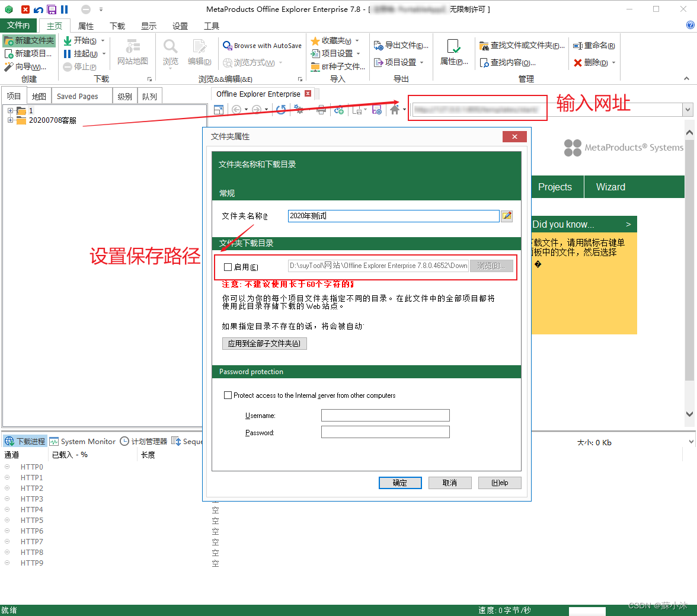Launch the 向导 wizard wand
The image size is (697, 616).
(x=25, y=67)
